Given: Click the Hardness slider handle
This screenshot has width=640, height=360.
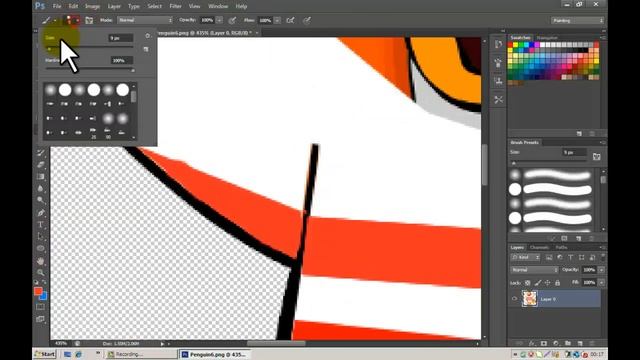Looking at the screenshot, I should (133, 70).
